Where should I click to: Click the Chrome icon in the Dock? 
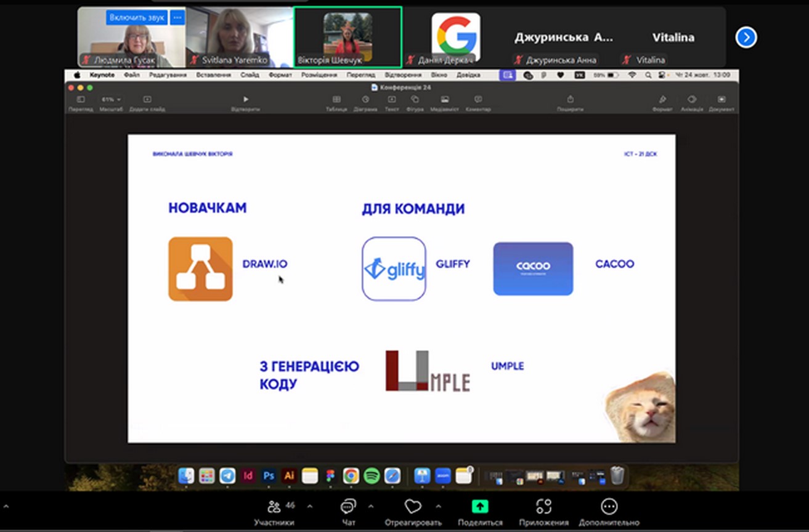coord(351,475)
